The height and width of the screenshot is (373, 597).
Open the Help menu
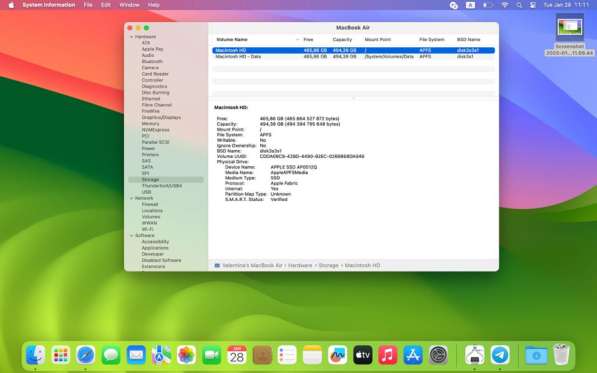pos(154,5)
